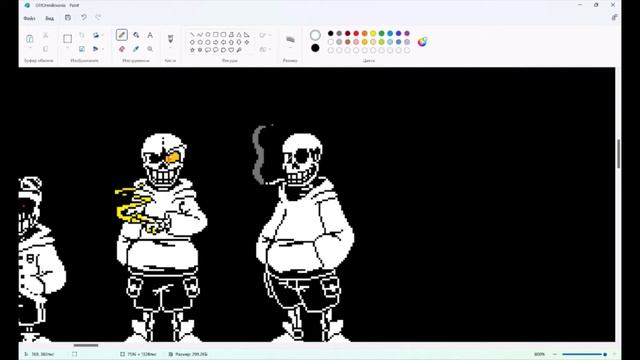Pick the Curve shape
640x360 pixels.
tap(200, 35)
